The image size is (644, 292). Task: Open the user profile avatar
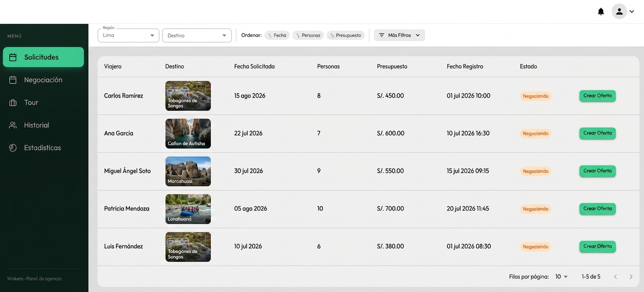pyautogui.click(x=619, y=11)
